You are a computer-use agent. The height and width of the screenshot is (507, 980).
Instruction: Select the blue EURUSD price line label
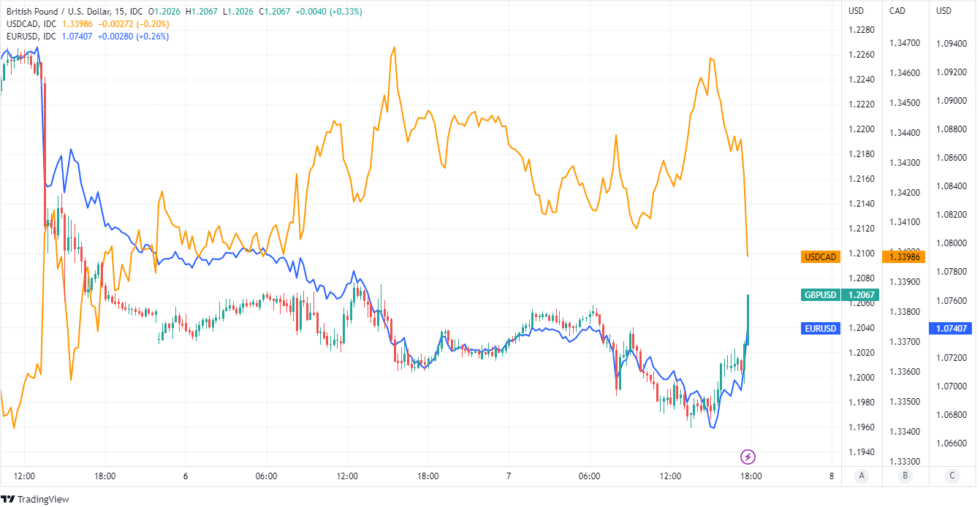pos(821,329)
